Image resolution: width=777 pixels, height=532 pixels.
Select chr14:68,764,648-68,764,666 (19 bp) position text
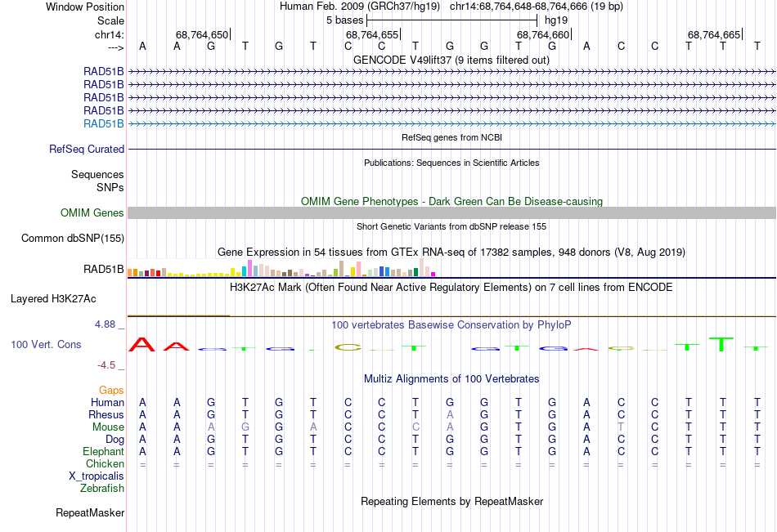[537, 7]
